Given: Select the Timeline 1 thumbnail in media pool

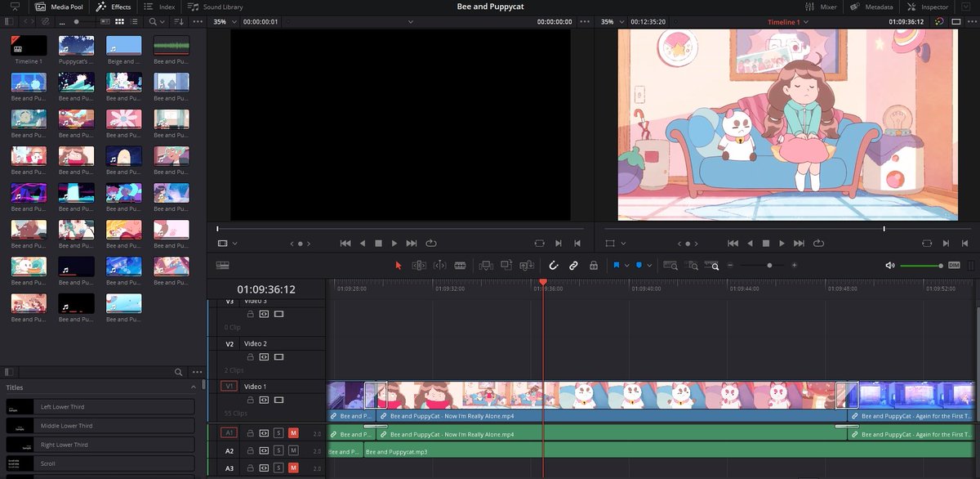Looking at the screenshot, I should click(x=29, y=46).
